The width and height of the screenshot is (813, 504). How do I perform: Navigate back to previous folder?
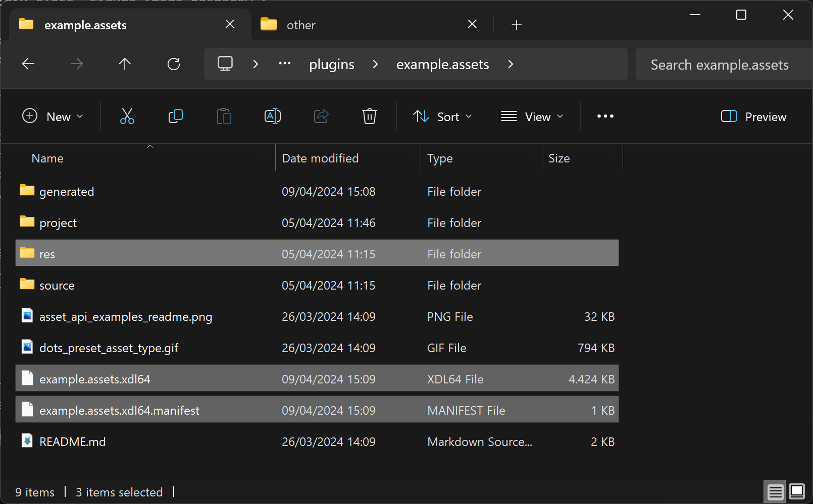(28, 64)
